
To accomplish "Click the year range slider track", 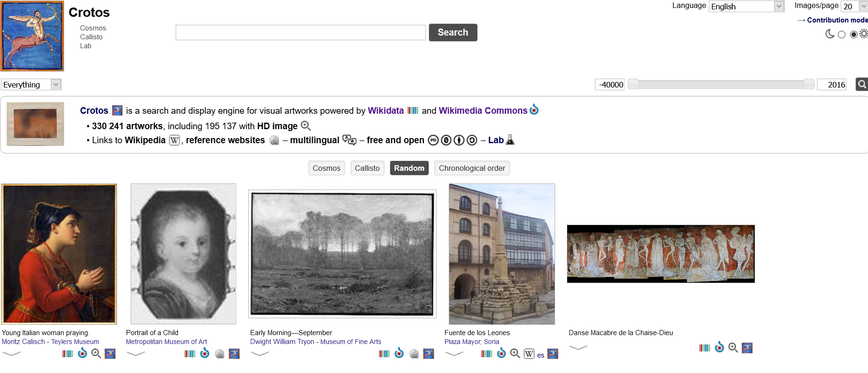I will [721, 84].
